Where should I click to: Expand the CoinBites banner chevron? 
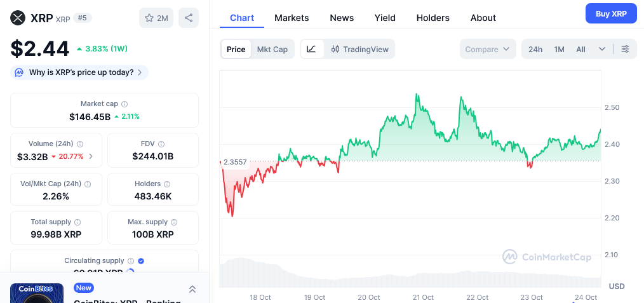click(192, 289)
